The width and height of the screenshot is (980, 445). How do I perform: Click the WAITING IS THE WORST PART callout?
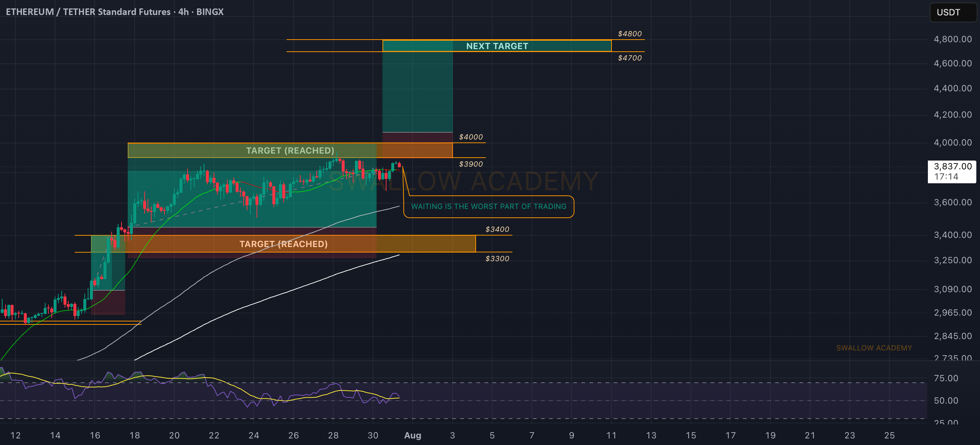click(489, 206)
